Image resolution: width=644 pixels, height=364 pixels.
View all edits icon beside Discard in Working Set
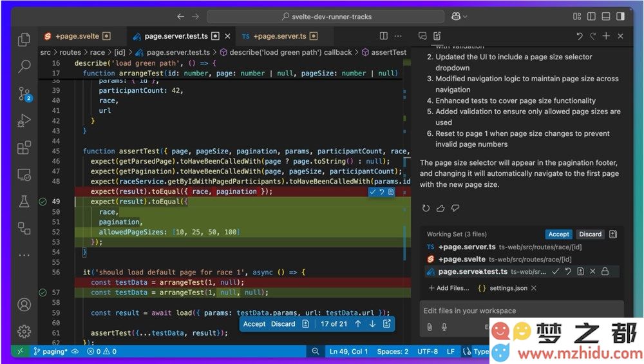613,234
